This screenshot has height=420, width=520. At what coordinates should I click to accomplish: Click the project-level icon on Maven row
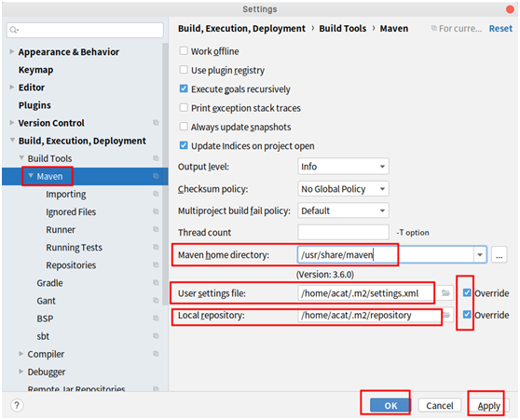coord(156,176)
